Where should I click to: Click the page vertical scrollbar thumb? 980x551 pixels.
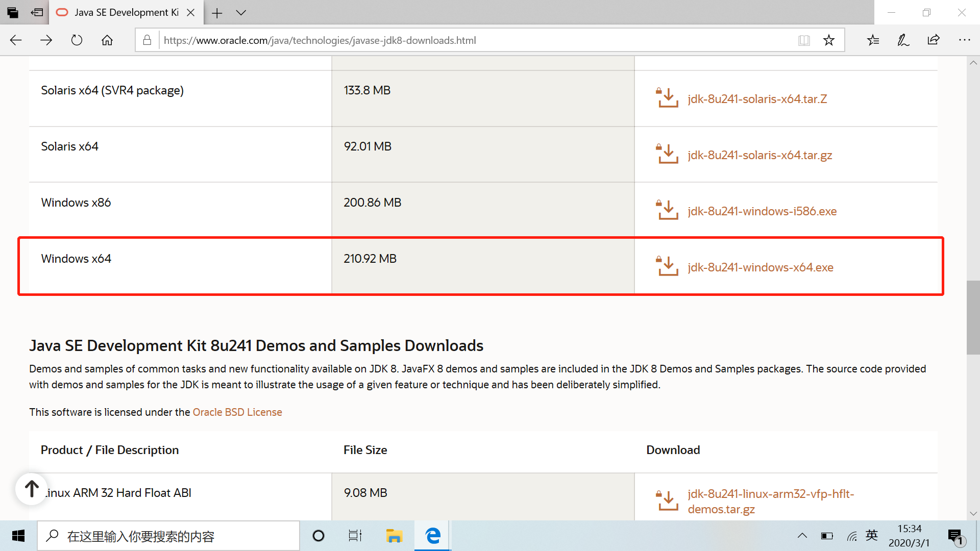pyautogui.click(x=973, y=316)
